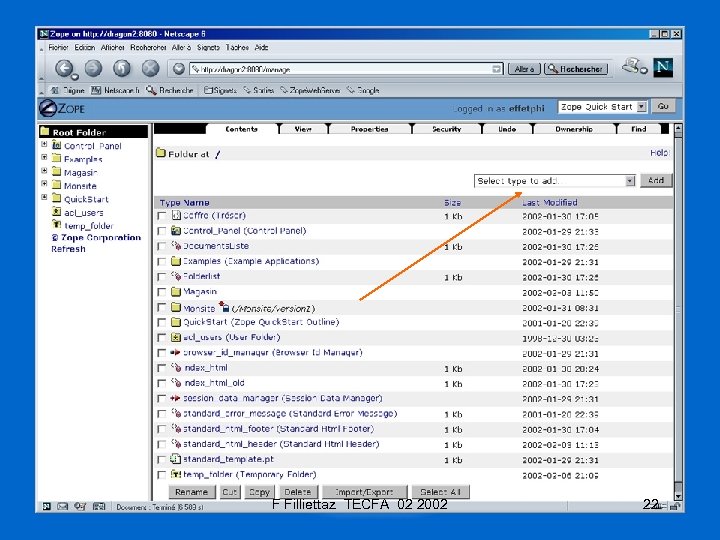Viewport: 720px width, 540px height.
Task: Click the Examples folder icon in list
Action: (x=176, y=261)
